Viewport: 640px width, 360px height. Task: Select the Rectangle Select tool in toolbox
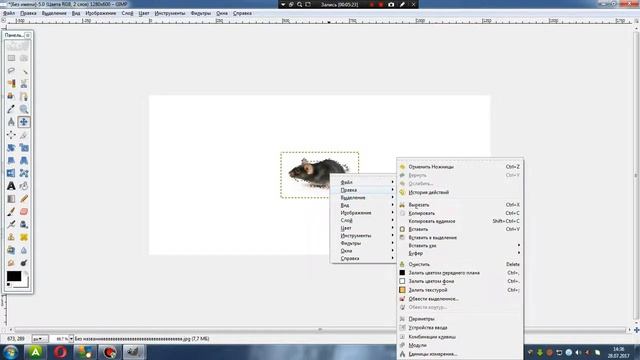(11, 58)
